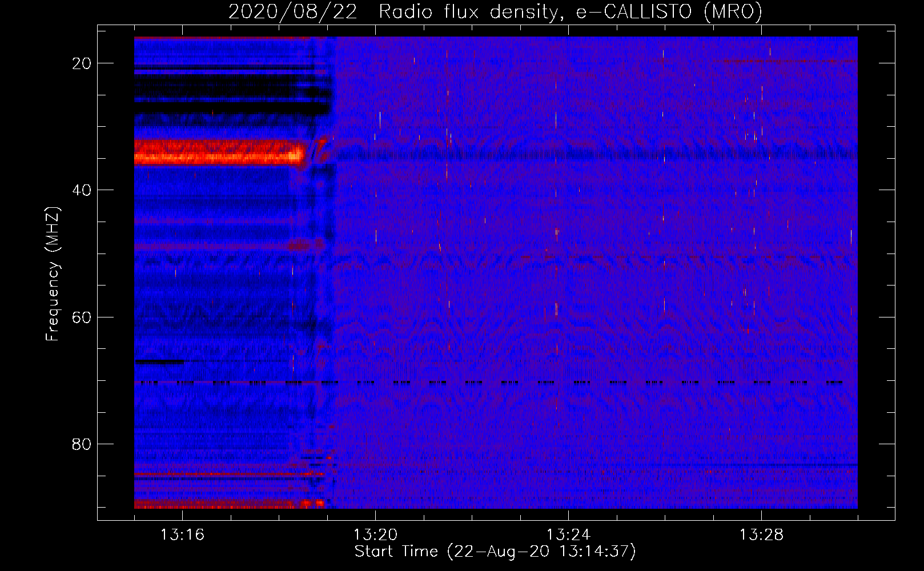The image size is (924, 571).
Task: Click the plot title '2020/08/22 Radio flux density, e-CALLISTO (MRO)'
Action: pyautogui.click(x=495, y=11)
